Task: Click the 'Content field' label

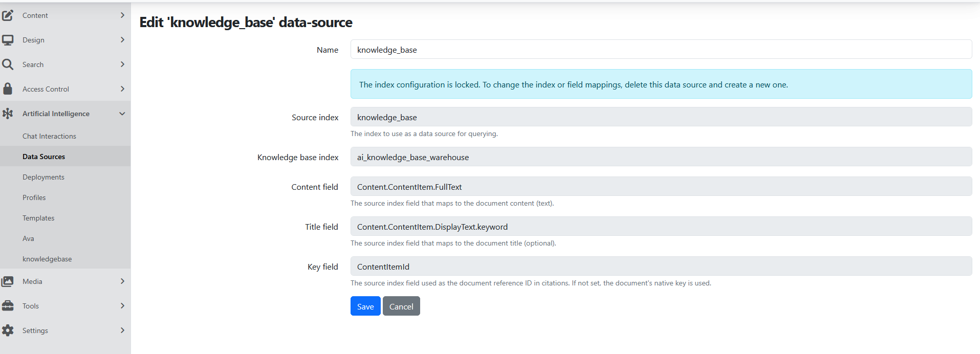Action: pos(315,187)
